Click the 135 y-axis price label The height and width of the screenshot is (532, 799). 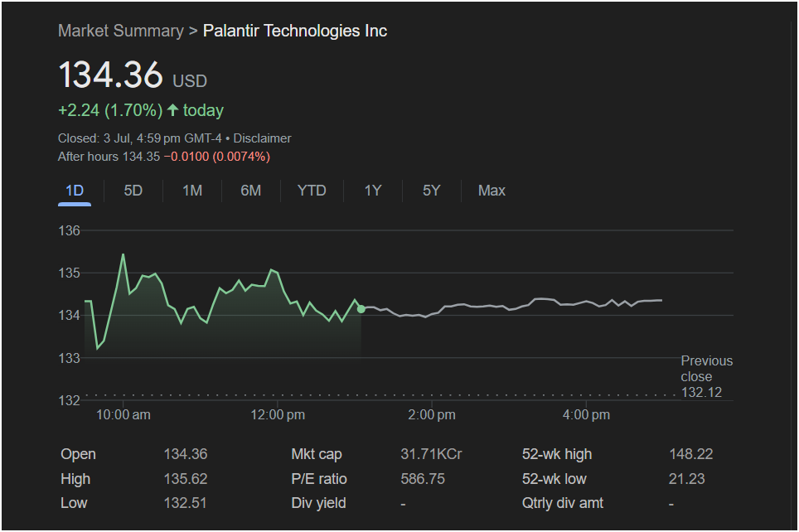pyautogui.click(x=70, y=273)
